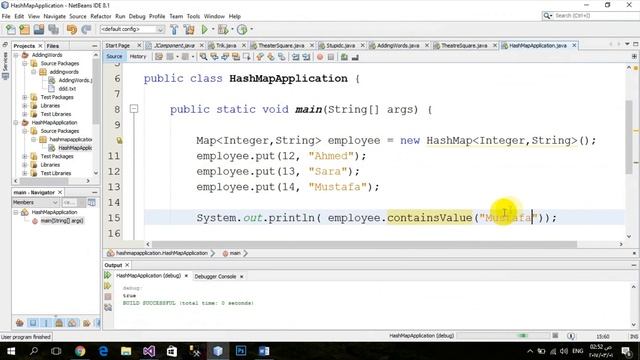Open Microsoft Word from the taskbar
This screenshot has height=360, width=640.
[x=264, y=351]
